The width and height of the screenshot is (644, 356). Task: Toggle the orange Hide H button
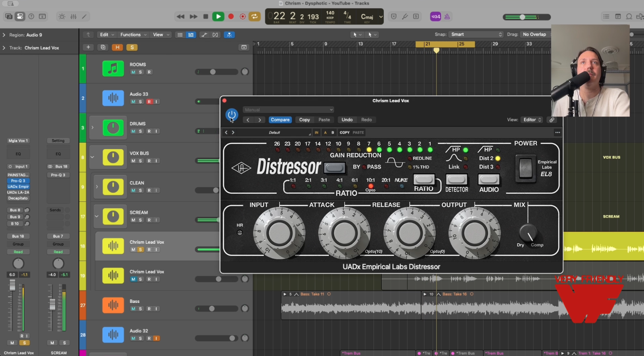click(x=117, y=47)
